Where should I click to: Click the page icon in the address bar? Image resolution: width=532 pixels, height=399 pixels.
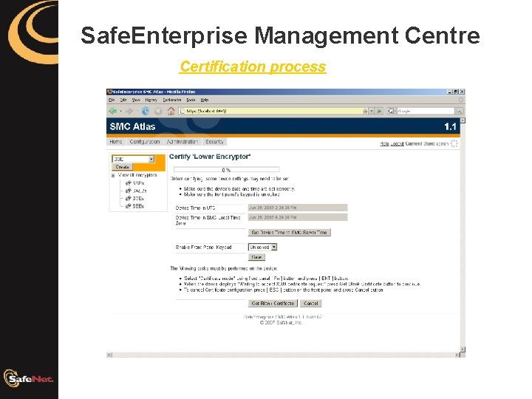tap(183, 111)
